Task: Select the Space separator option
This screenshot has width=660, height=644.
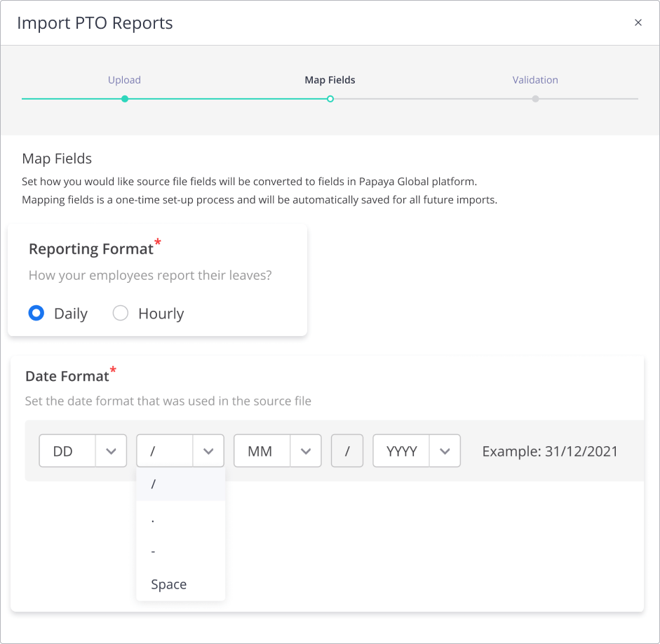Action: point(180,584)
